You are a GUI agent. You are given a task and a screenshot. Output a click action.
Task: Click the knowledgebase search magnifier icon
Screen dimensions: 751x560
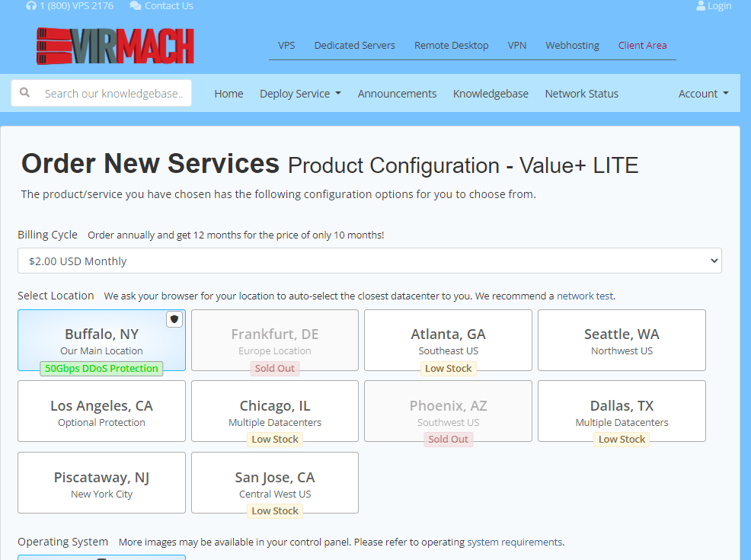25,92
